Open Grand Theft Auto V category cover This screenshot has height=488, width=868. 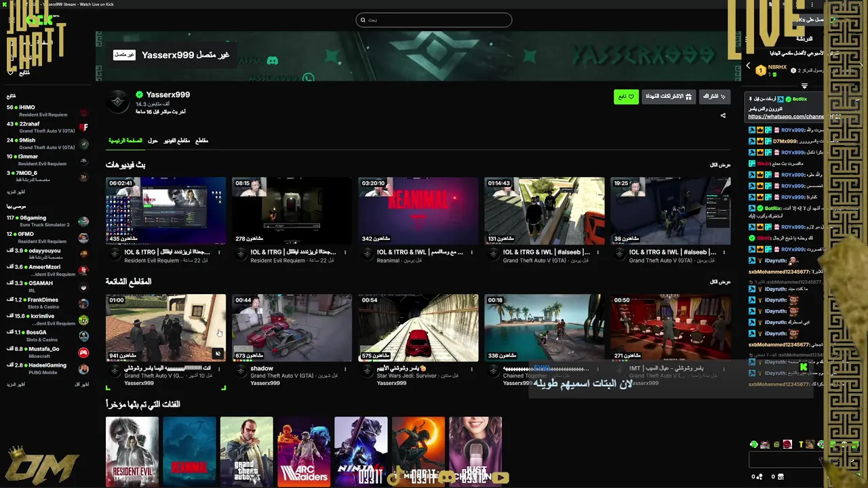(246, 451)
